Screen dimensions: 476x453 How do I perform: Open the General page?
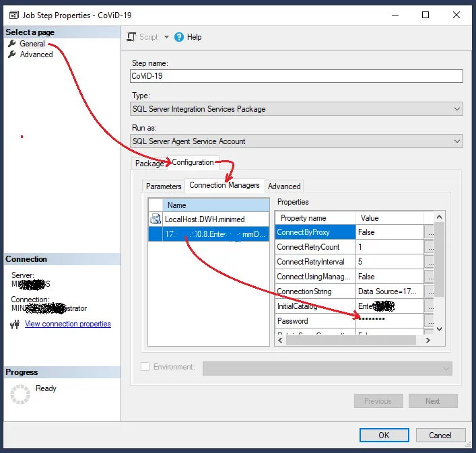pos(32,44)
